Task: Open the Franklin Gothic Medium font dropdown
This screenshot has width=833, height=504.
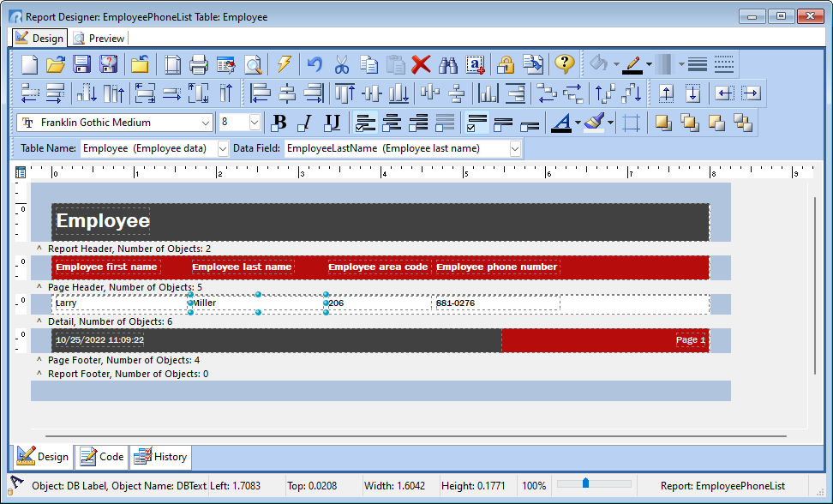Action: tap(206, 123)
